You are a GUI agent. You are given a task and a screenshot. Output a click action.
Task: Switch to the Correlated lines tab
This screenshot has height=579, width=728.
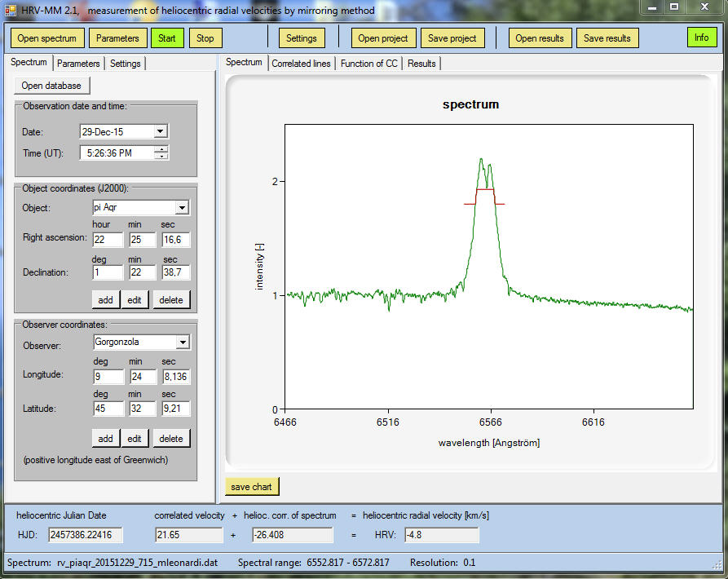[x=301, y=64]
